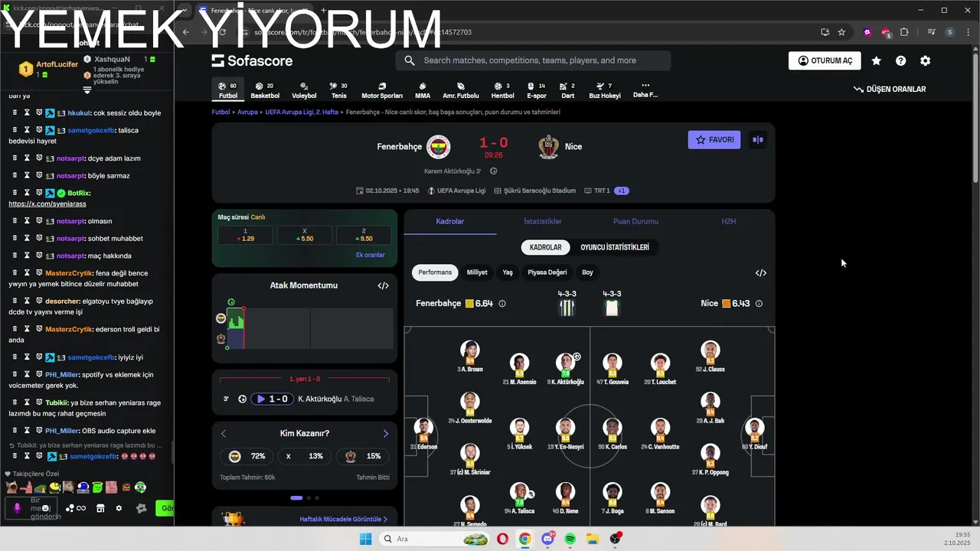This screenshot has width=980, height=551.
Task: Click the Kim Kazanır carousel page dots
Action: click(x=305, y=498)
